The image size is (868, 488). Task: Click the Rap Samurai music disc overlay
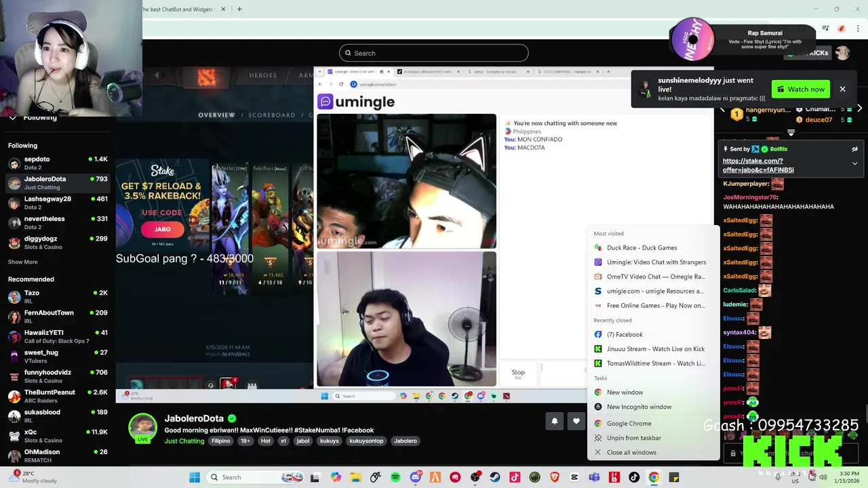point(692,39)
